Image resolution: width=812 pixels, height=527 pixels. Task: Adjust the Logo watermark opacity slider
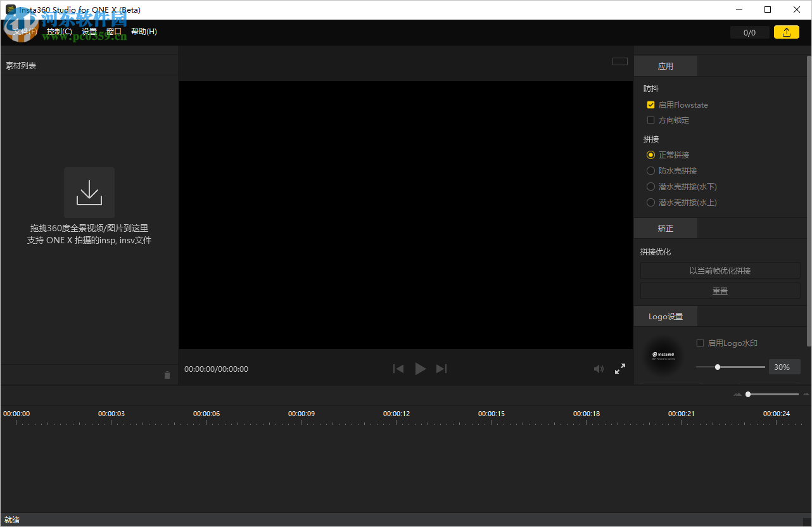point(717,366)
